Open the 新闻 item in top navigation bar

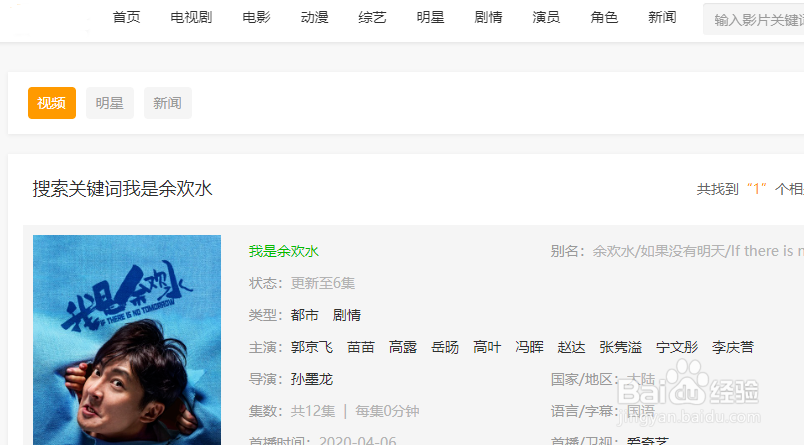point(662,17)
